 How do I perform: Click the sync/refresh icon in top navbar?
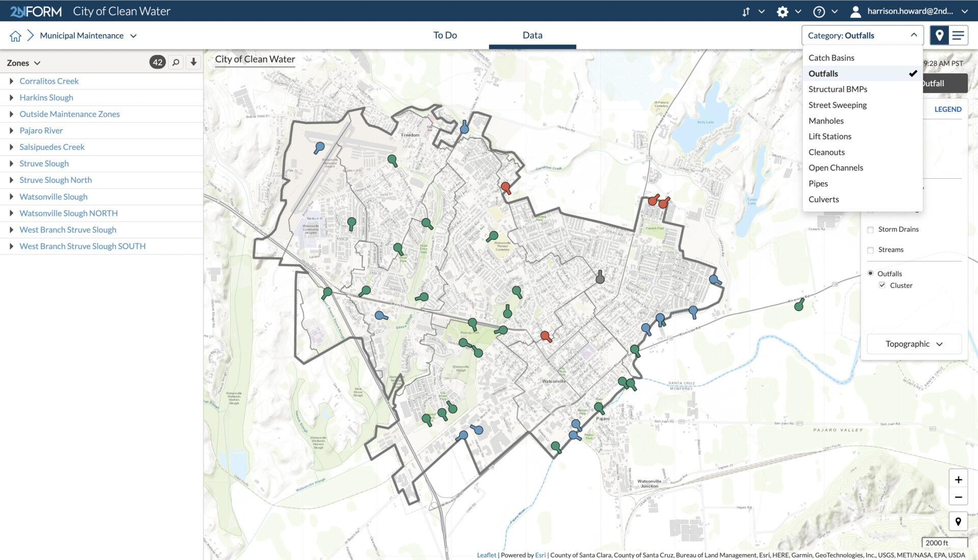click(745, 11)
